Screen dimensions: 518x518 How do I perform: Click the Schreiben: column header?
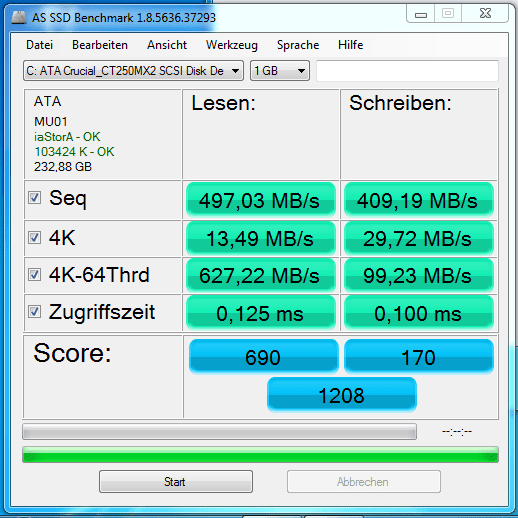400,103
